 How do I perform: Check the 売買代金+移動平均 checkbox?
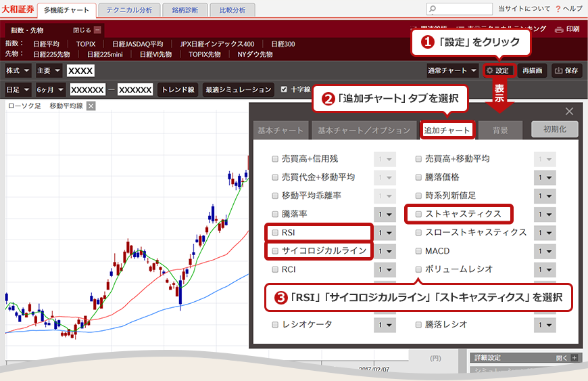(275, 177)
